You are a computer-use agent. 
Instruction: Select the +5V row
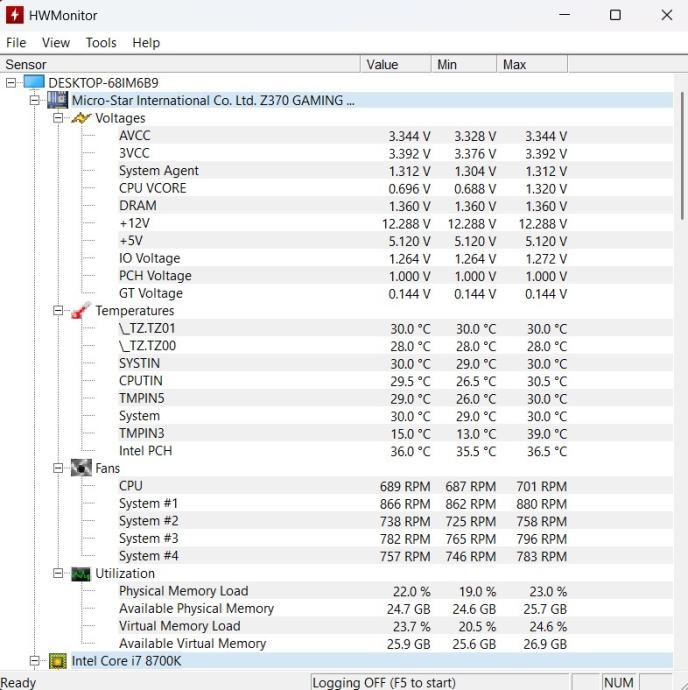click(x=395, y=241)
